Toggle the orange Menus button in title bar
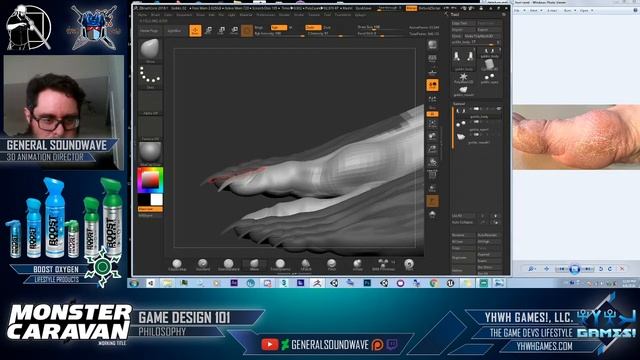Screen dimensions: 640x360 411,8
